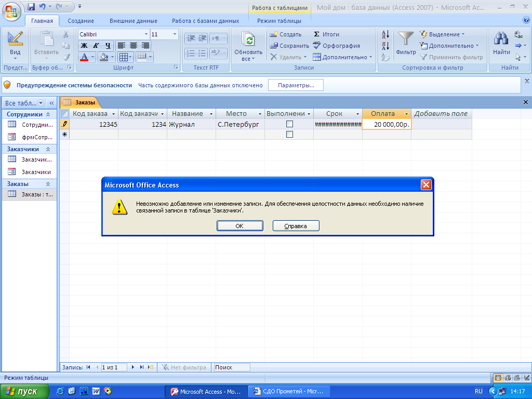Open the Режим таблицы tab

[279, 21]
